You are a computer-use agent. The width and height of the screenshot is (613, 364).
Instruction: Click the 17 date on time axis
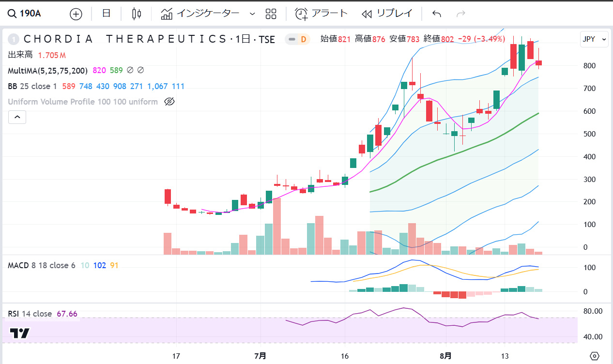pos(176,356)
